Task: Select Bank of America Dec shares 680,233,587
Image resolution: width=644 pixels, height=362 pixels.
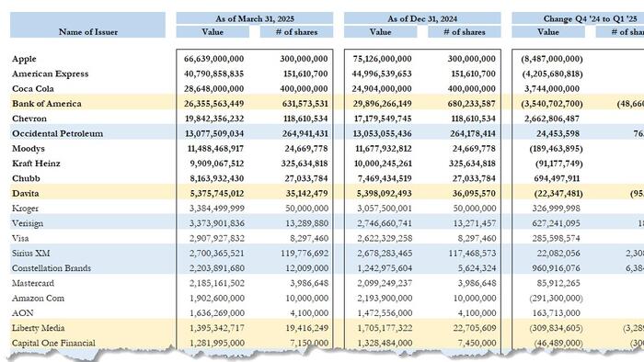Action: pyautogui.click(x=471, y=104)
